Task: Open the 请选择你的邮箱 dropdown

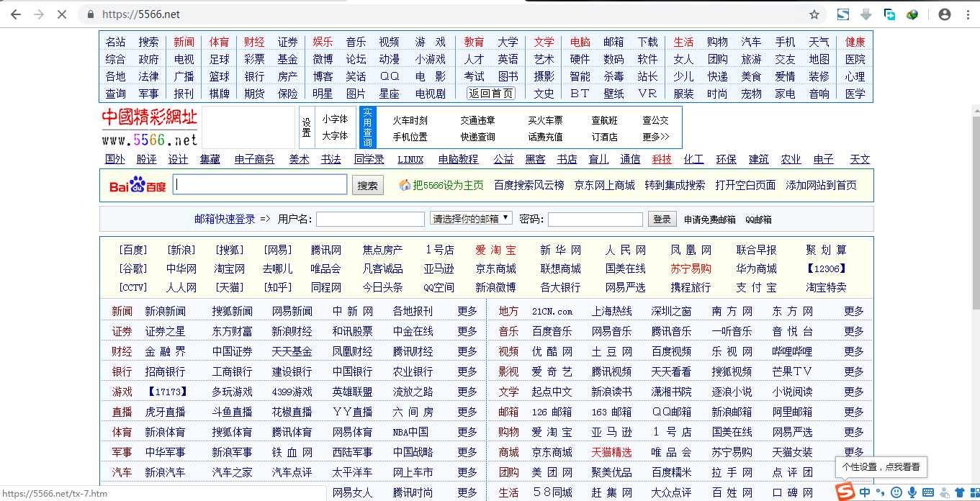Action: tap(472, 218)
